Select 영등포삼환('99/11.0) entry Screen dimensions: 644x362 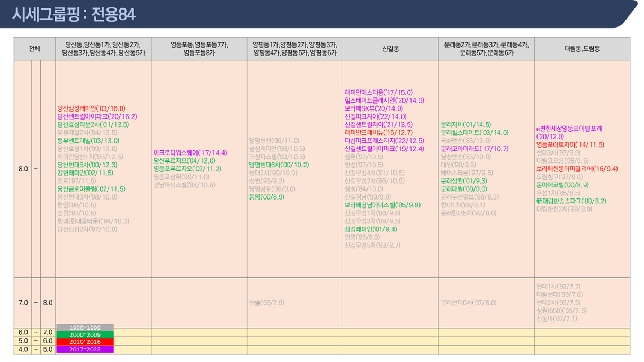click(181, 177)
